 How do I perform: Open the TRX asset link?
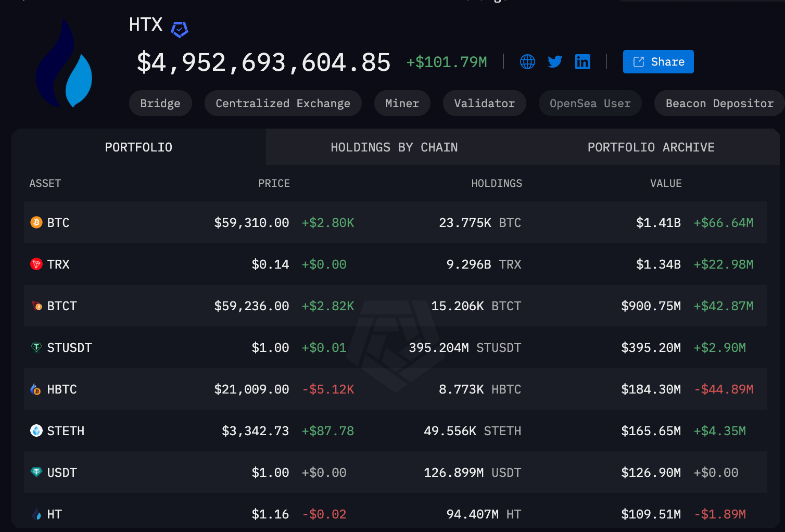58,264
